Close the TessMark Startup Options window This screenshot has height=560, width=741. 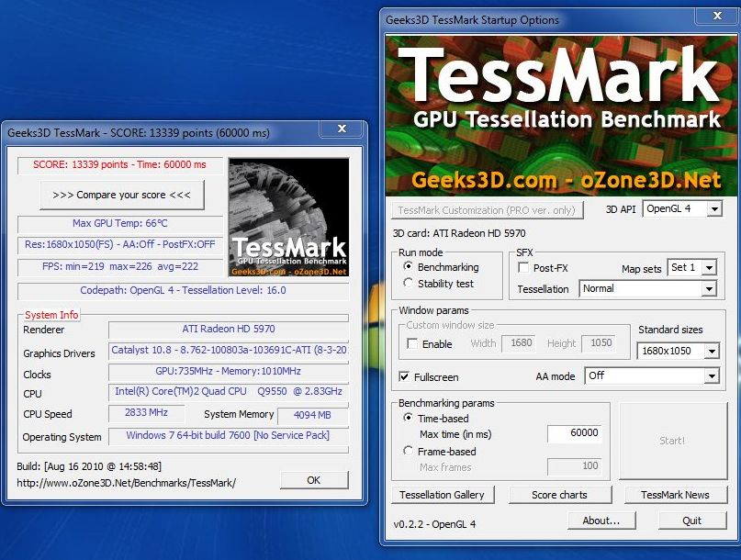click(717, 17)
